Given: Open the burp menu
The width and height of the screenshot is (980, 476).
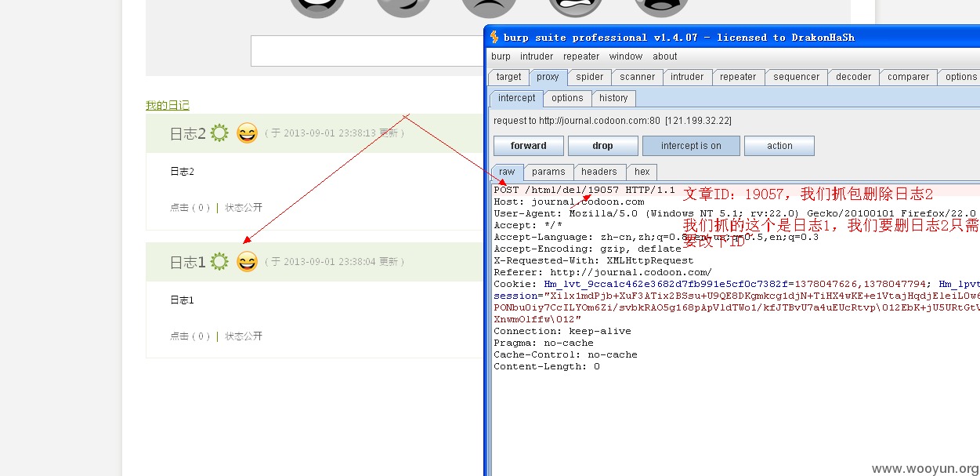Looking at the screenshot, I should pyautogui.click(x=501, y=56).
